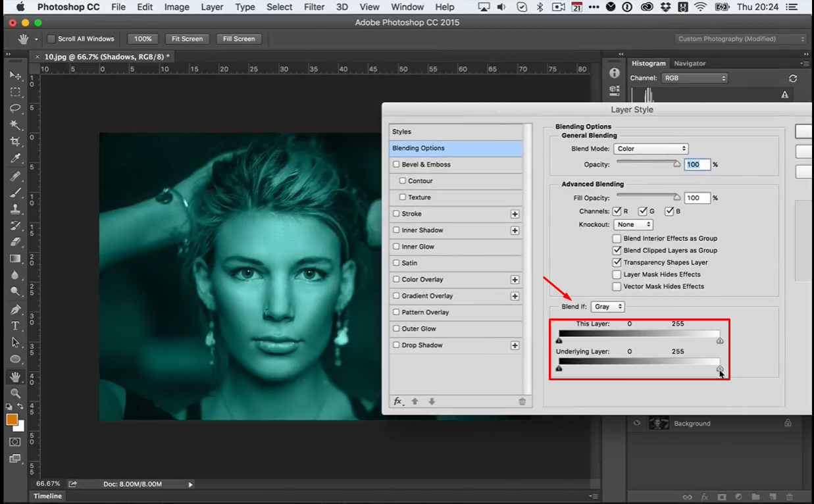Open the Histogram panel flyout menu
This screenshot has width=814, height=504.
[804, 64]
